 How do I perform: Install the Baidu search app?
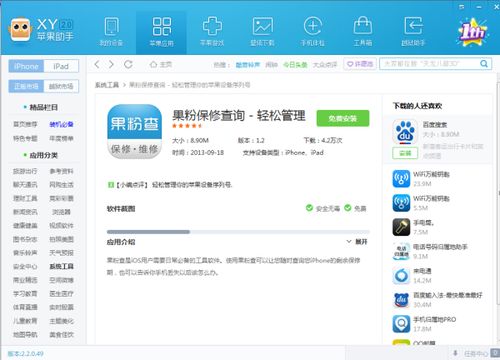405,153
